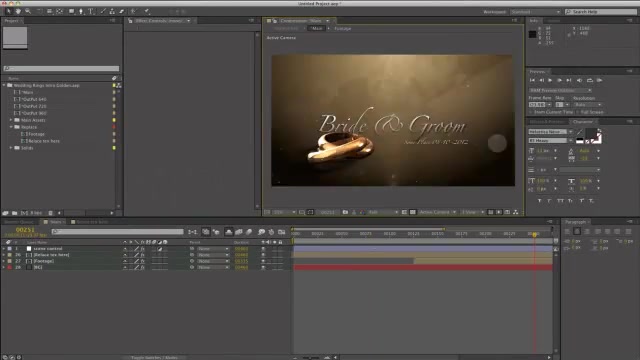This screenshot has width=640, height=360.
Task: Select the Eraser tool
Action: (122, 11)
